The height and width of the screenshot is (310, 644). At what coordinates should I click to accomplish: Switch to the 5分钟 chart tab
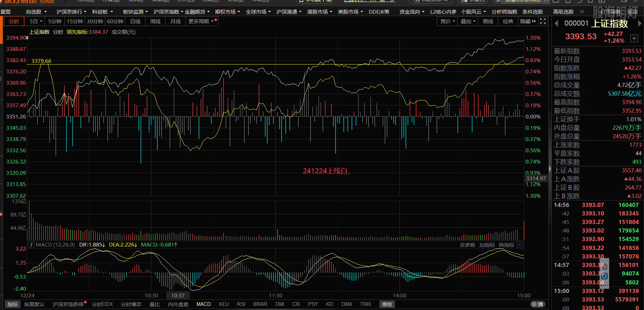55,21
